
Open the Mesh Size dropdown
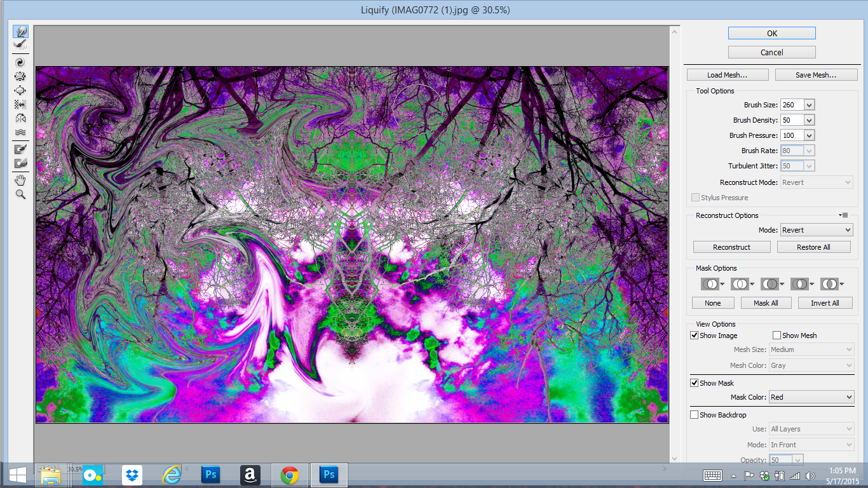coord(811,349)
